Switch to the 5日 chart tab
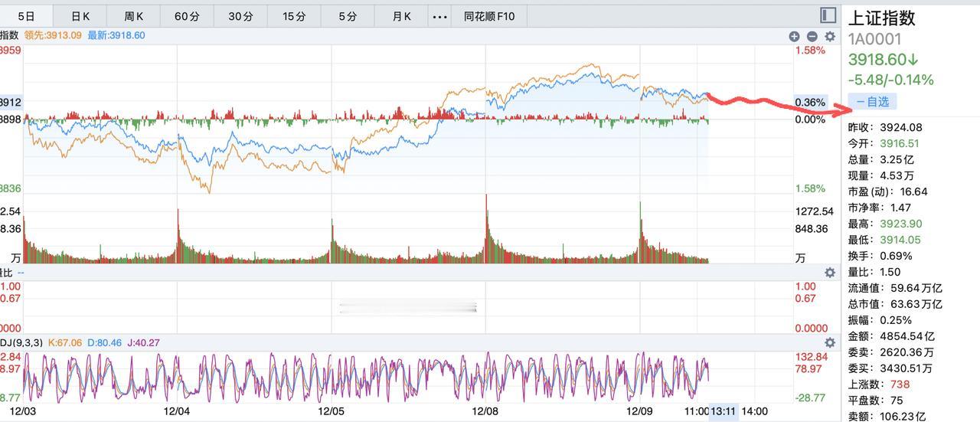 point(26,16)
